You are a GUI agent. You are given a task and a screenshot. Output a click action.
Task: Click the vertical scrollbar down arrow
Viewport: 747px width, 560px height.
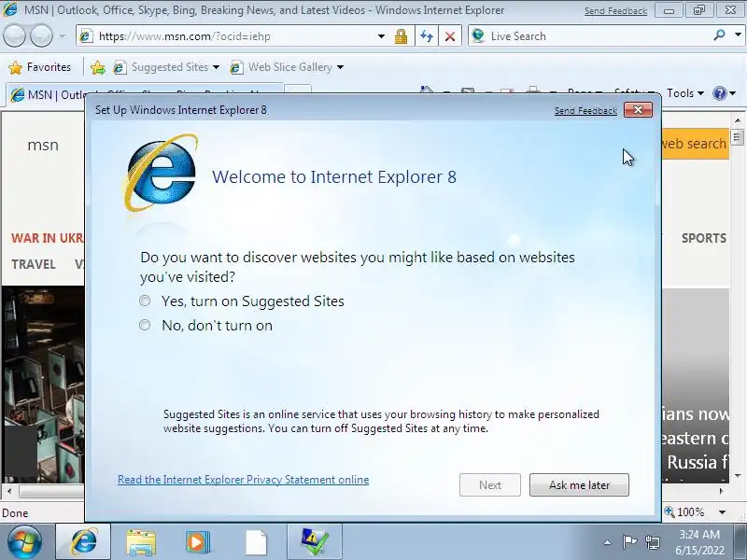(738, 476)
